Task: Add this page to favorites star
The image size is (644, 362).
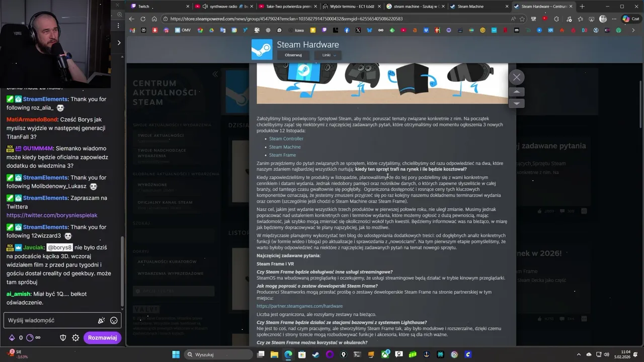Action: tap(522, 19)
